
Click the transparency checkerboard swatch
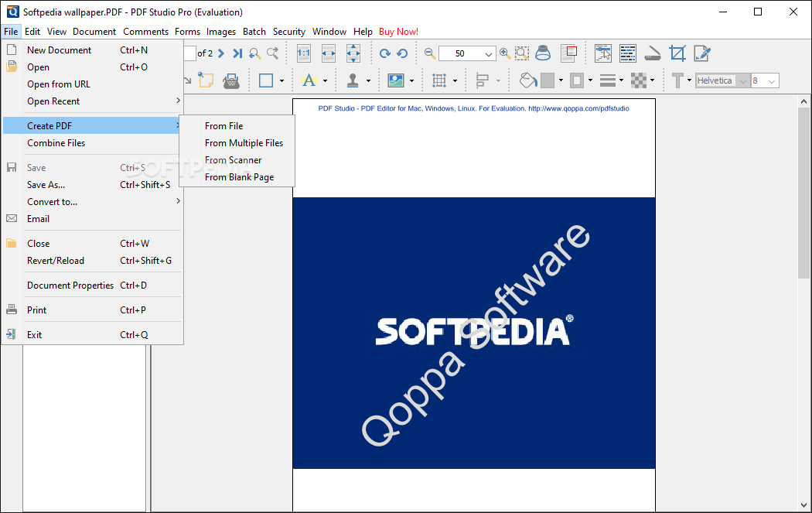[639, 80]
